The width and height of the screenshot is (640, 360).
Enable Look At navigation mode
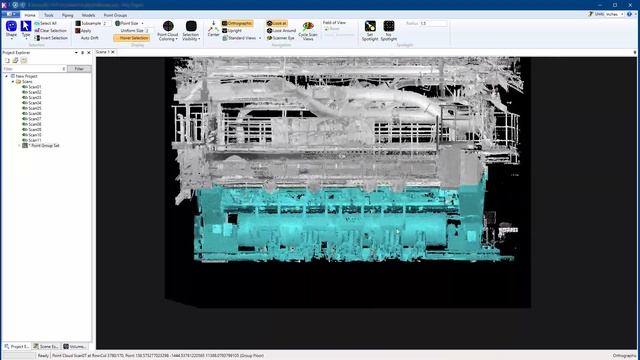click(277, 23)
